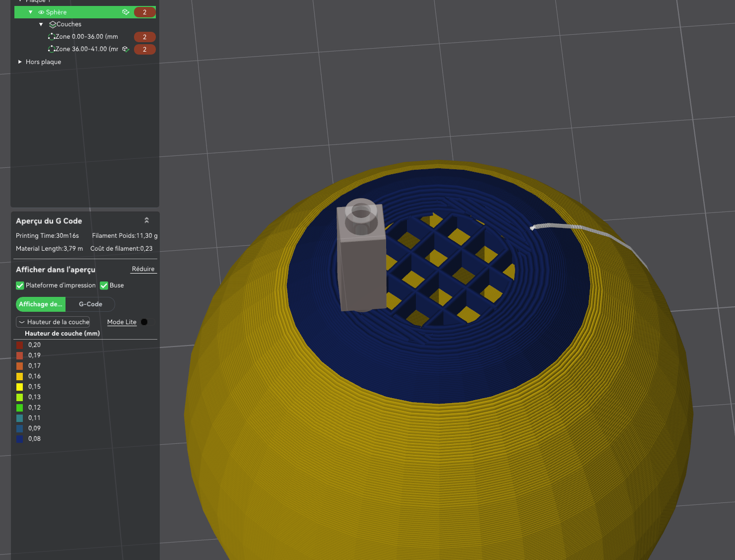Image resolution: width=735 pixels, height=560 pixels.
Task: Collapse the Couches tree node arrow
Action: tap(41, 24)
